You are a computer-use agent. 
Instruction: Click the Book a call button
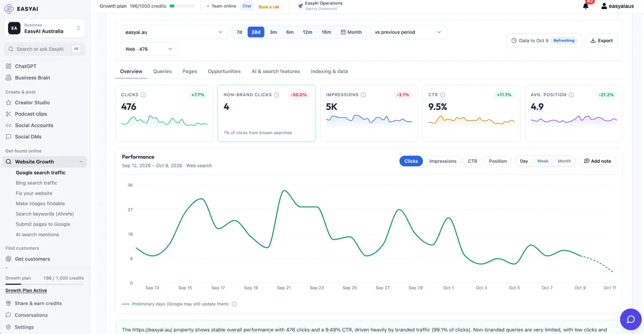[x=269, y=7]
